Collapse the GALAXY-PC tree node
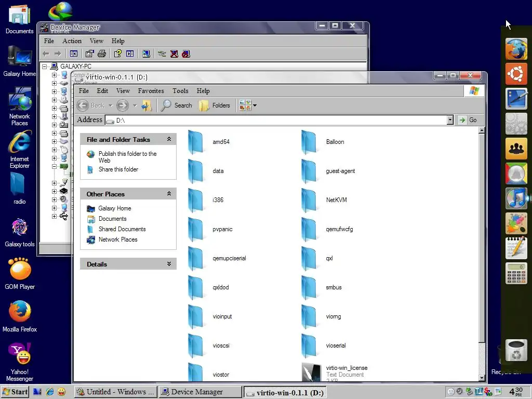The height and width of the screenshot is (399, 532). pyautogui.click(x=45, y=66)
